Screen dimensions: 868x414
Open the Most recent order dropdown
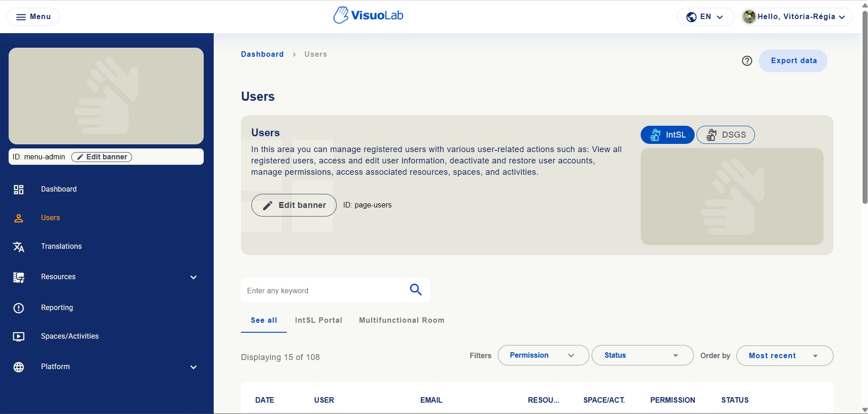click(785, 356)
